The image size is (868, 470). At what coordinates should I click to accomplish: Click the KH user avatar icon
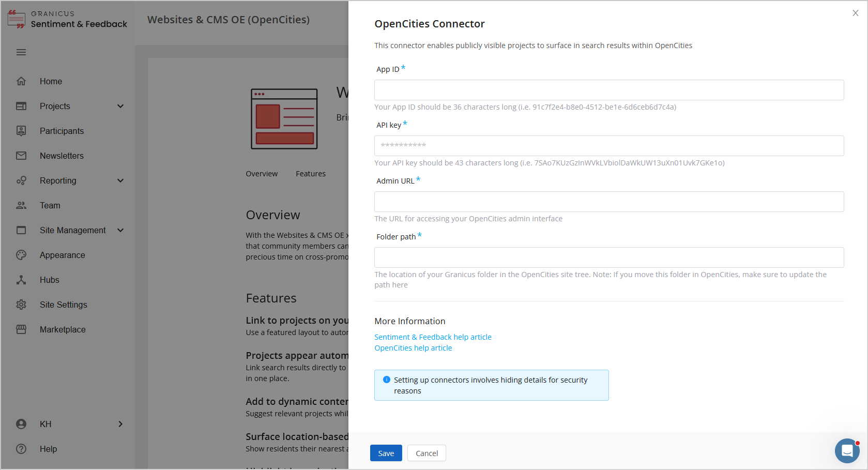click(21, 424)
